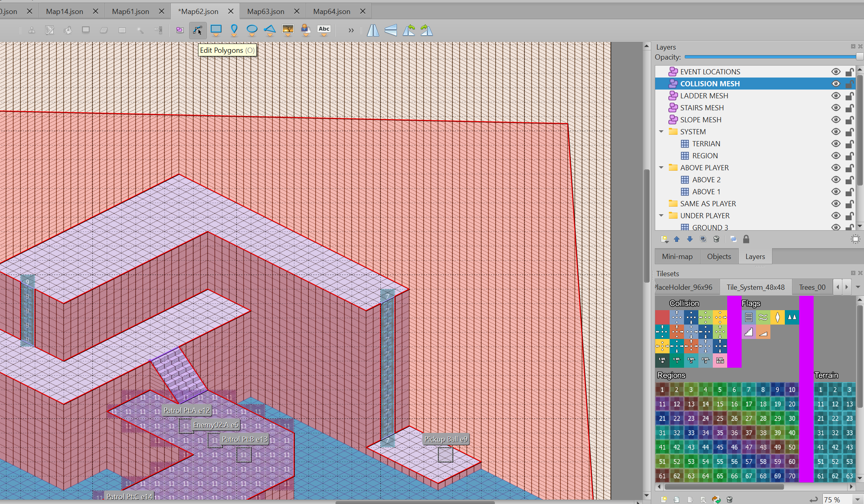Screen dimensions: 864x504
Task: Choose the Insert Tile tool
Action: [288, 30]
